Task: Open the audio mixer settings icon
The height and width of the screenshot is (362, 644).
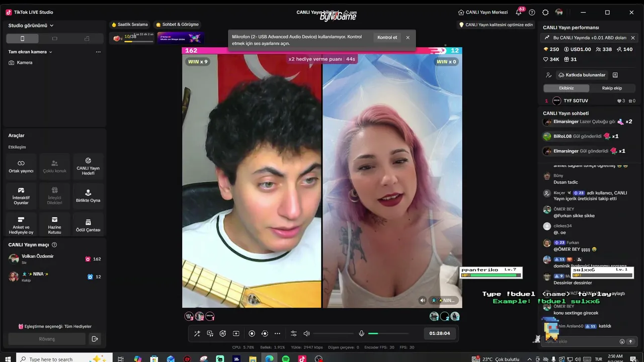Action: coord(294,333)
